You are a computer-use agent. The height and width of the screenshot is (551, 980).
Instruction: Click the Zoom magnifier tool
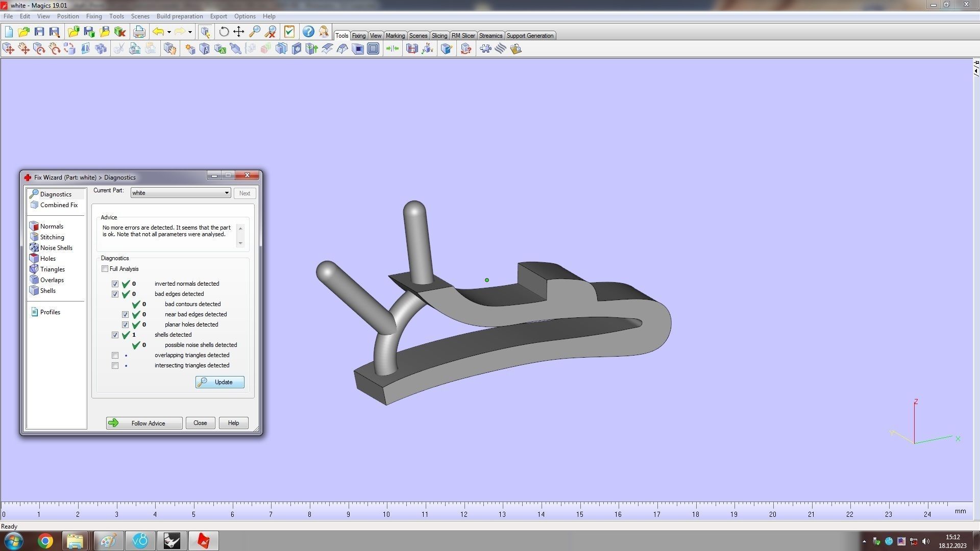point(254,32)
